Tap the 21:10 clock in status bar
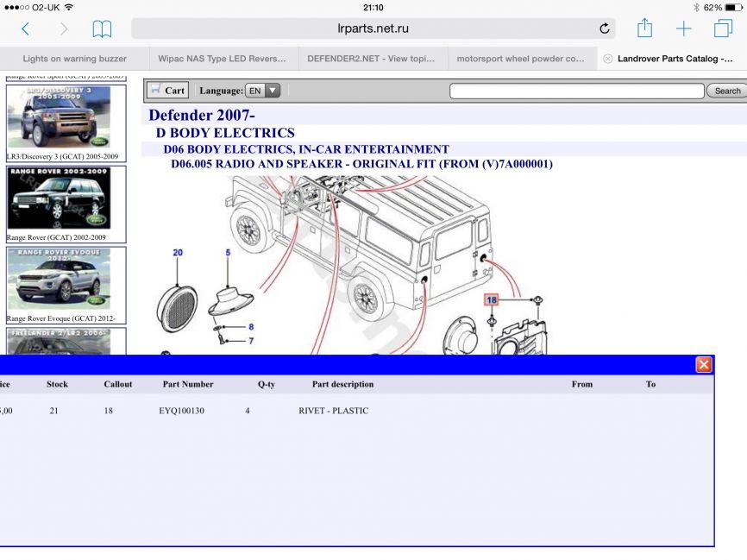The height and width of the screenshot is (560, 747). pyautogui.click(x=373, y=8)
